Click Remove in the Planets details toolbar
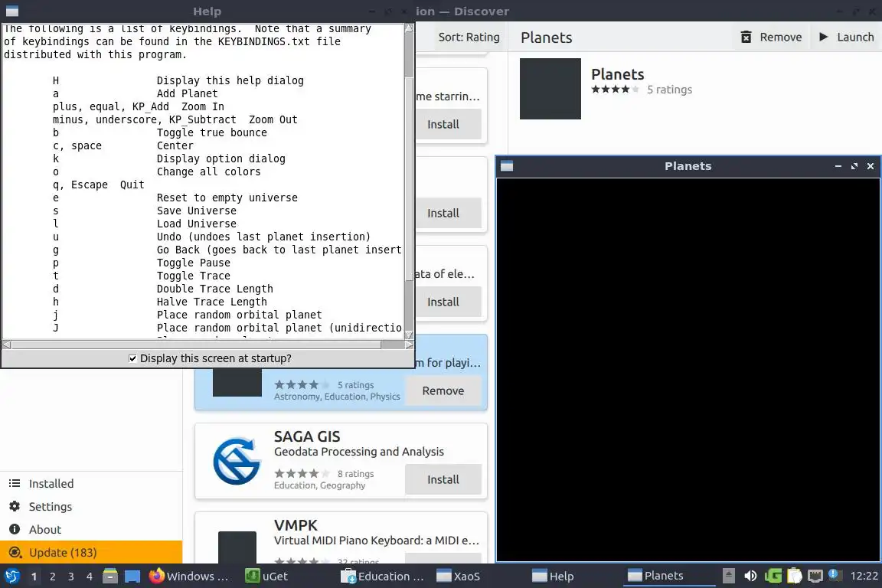The width and height of the screenshot is (882, 588). coord(771,38)
